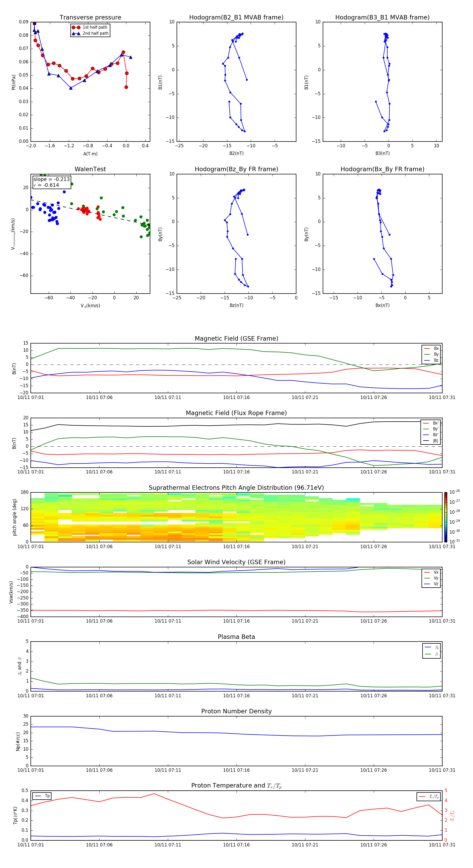Click the "Magnetic Field (Flux Rope Frame)" title
Viewport: 473px width, 868px height.
click(236, 413)
